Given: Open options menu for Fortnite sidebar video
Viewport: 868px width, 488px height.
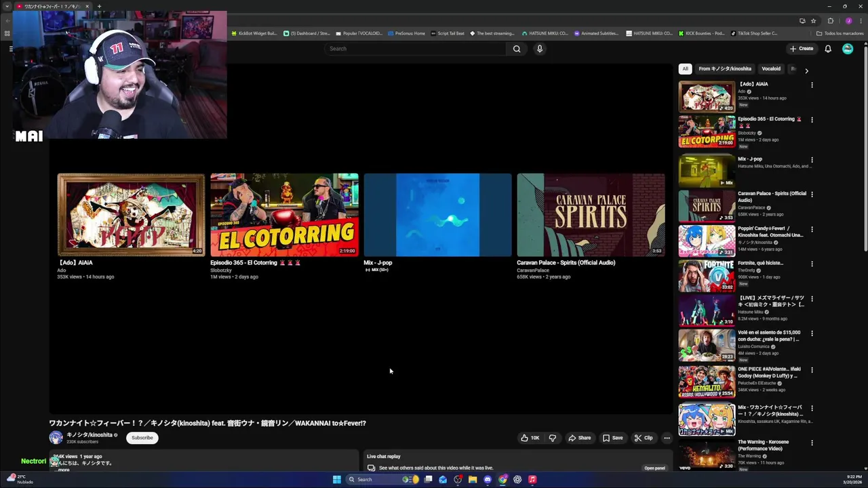Looking at the screenshot, I should [812, 264].
